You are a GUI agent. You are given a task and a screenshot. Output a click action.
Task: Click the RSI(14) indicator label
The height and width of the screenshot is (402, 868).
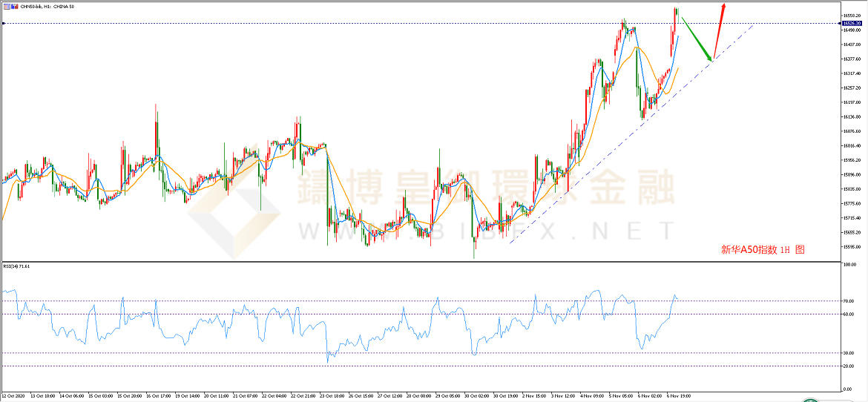(x=18, y=266)
